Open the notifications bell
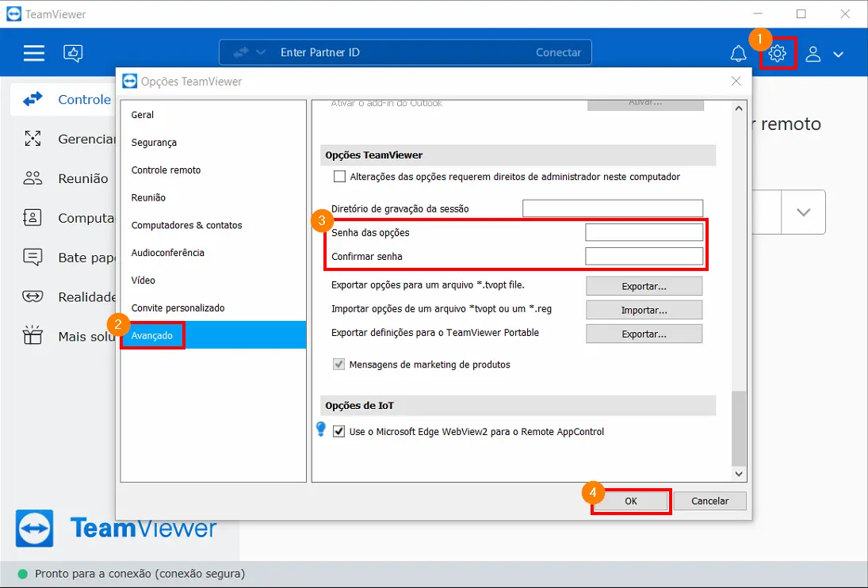The image size is (868, 588). pos(738,54)
